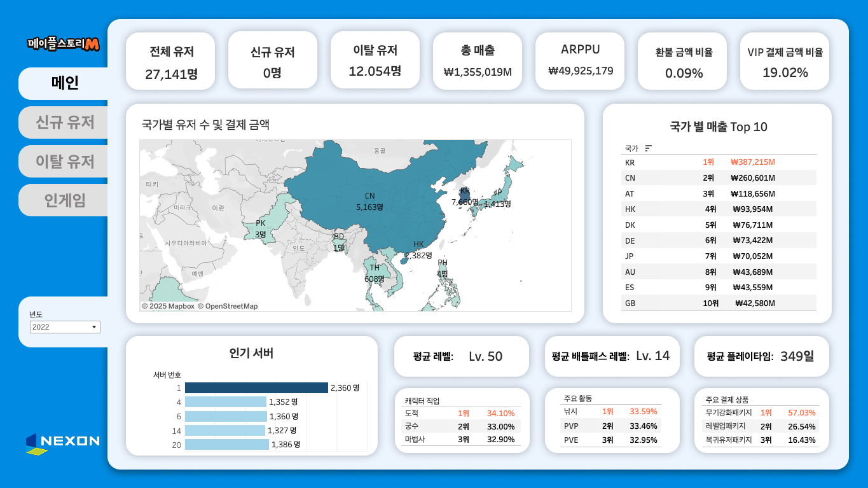Select the 무기강화패키지 row
This screenshot has width=868, height=488.
(x=761, y=413)
